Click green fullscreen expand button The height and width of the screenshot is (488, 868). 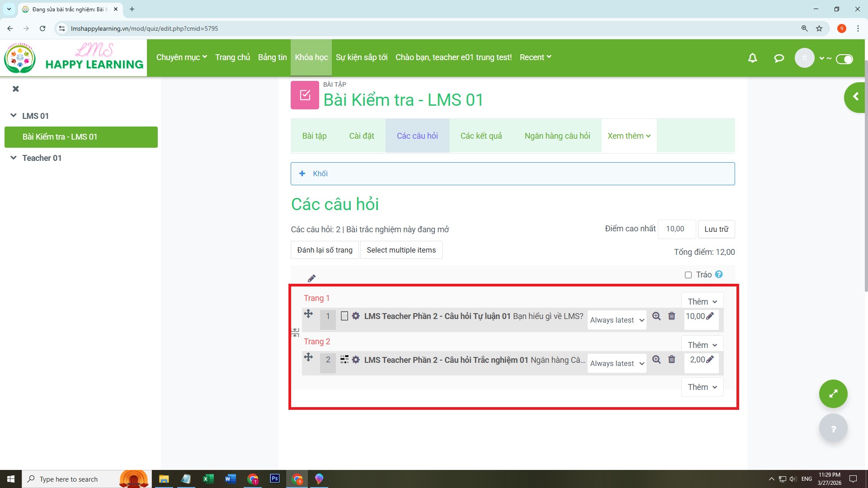click(833, 394)
